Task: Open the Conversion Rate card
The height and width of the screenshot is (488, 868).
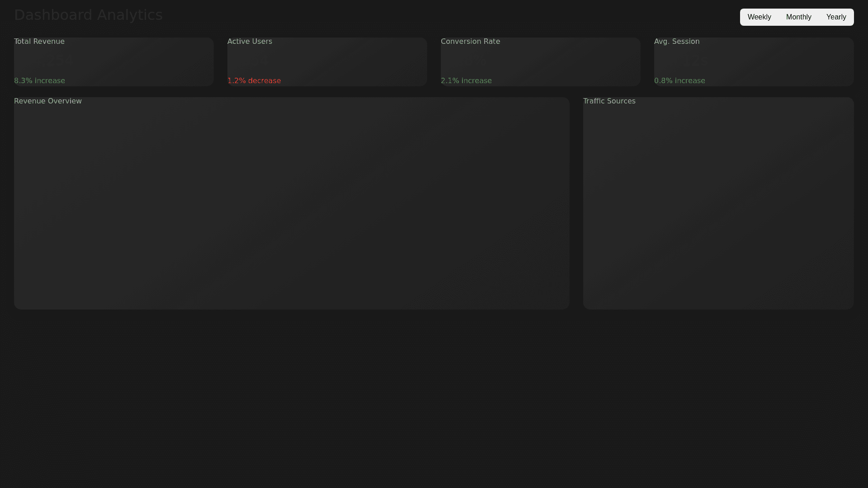Action: click(x=540, y=62)
